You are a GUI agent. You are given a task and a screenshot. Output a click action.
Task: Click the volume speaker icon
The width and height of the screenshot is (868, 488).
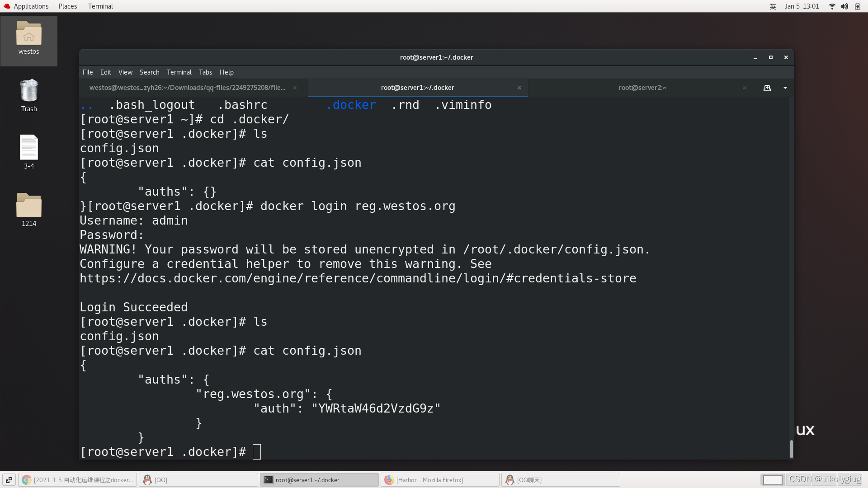pyautogui.click(x=844, y=6)
